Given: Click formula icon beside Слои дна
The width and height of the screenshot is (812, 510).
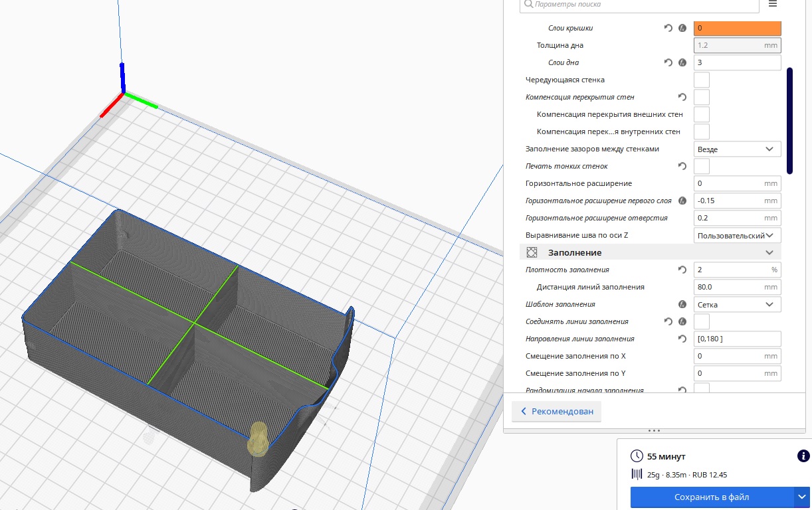Looking at the screenshot, I should click(682, 63).
